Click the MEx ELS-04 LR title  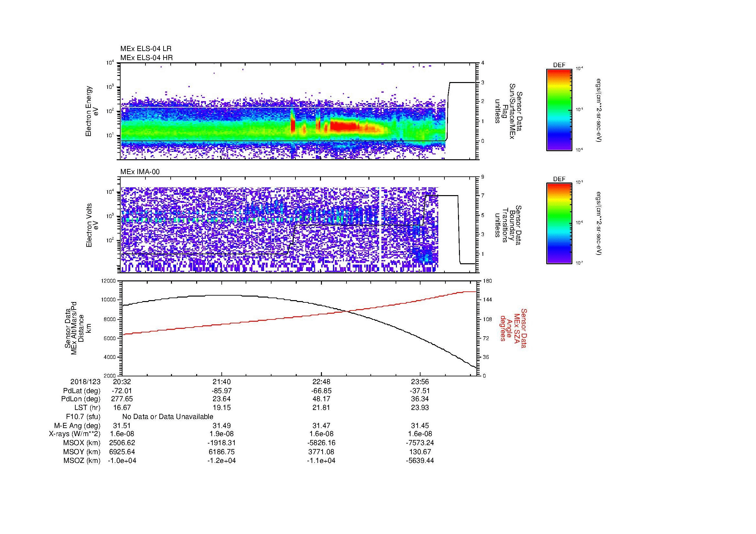coord(146,49)
